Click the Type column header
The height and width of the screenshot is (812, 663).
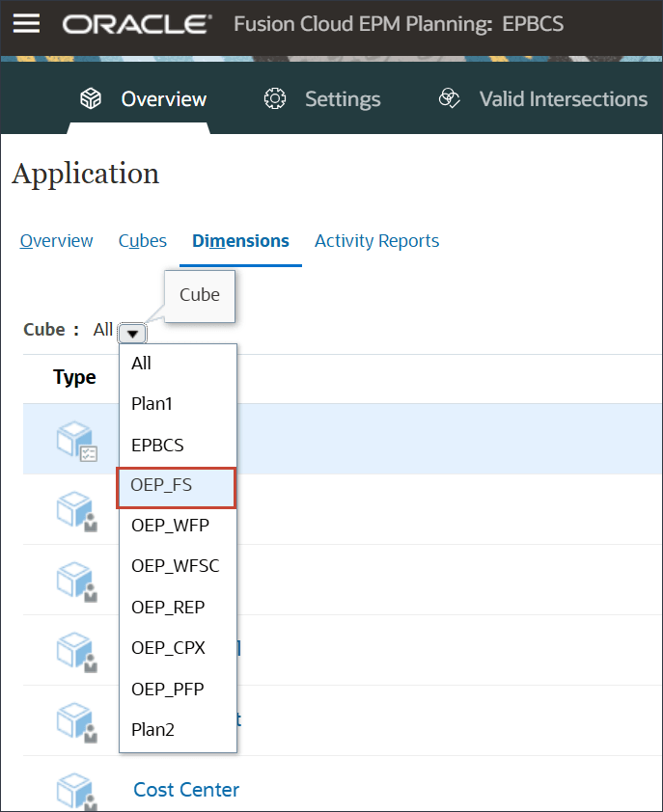(x=74, y=377)
